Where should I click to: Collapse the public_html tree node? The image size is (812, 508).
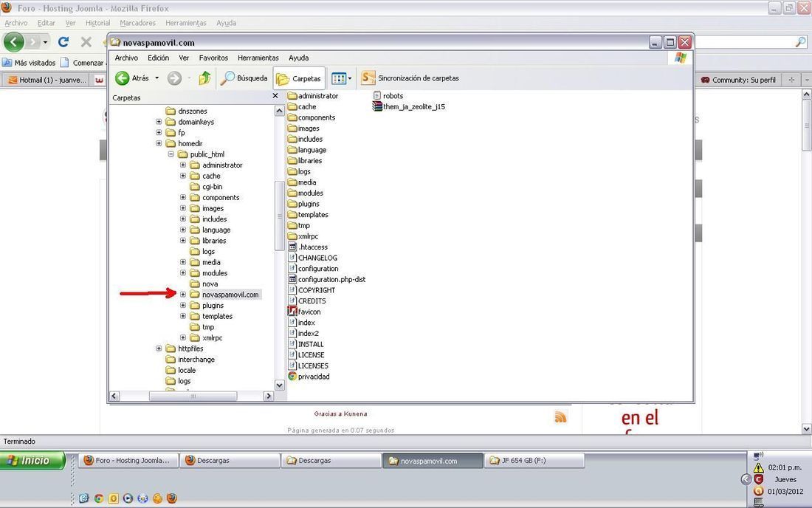pyautogui.click(x=171, y=154)
